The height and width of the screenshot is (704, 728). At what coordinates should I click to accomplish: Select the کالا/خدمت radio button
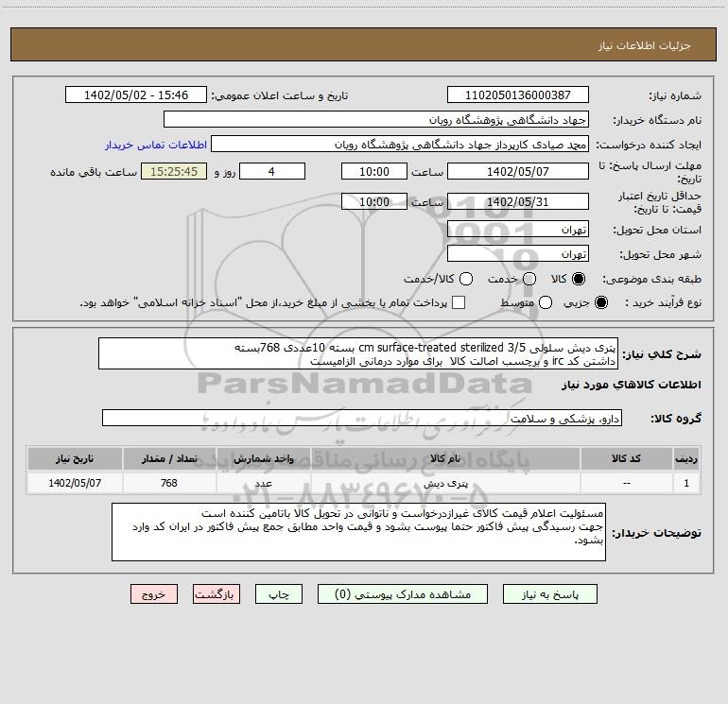pos(466,279)
